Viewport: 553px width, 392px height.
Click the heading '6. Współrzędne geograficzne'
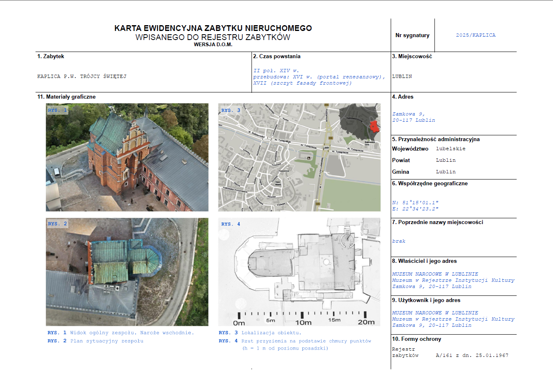click(430, 184)
